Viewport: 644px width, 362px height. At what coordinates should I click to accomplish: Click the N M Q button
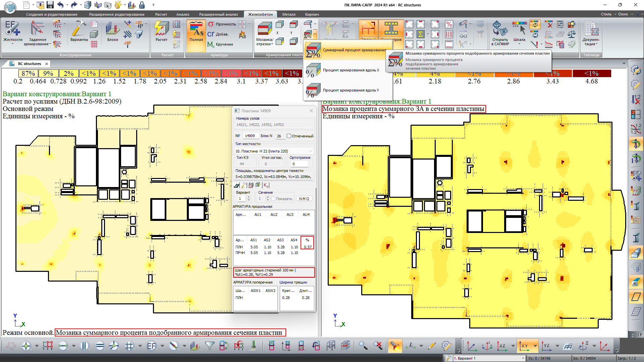click(304, 199)
